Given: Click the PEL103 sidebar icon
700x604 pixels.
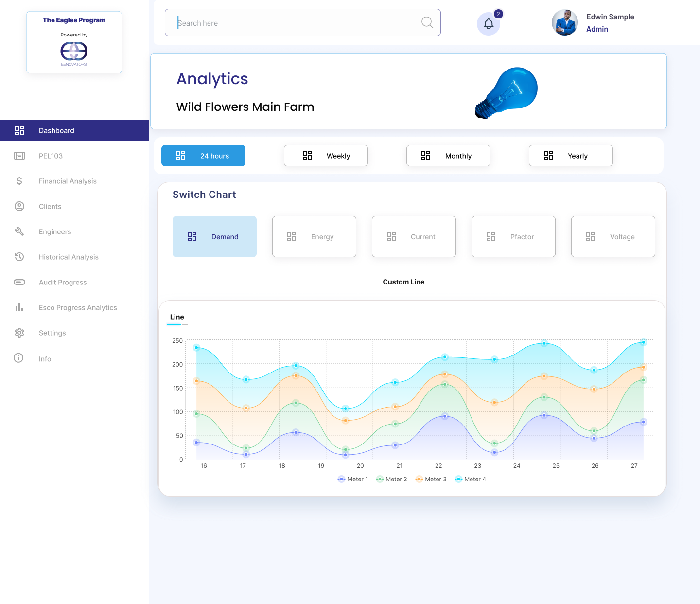Looking at the screenshot, I should [x=19, y=156].
